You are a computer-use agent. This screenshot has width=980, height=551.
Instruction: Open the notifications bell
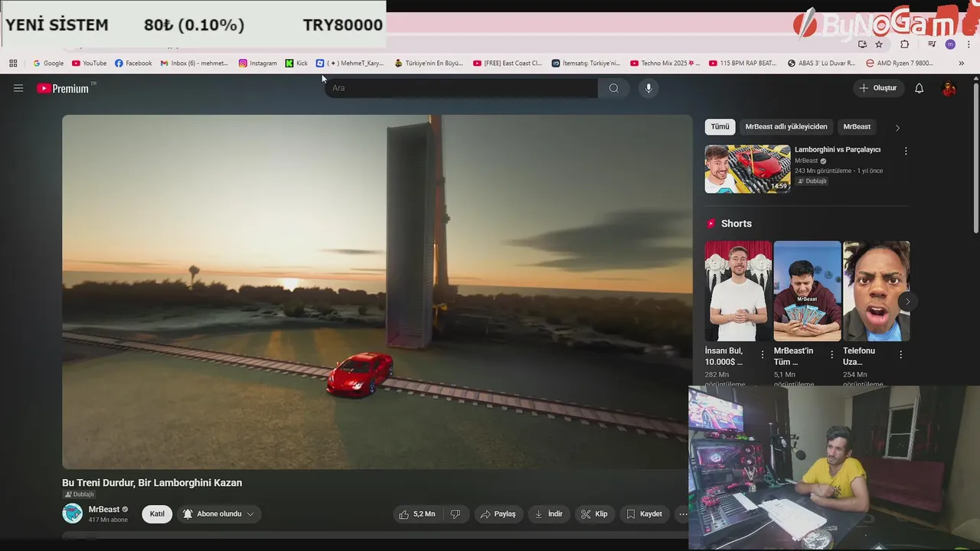pyautogui.click(x=919, y=88)
